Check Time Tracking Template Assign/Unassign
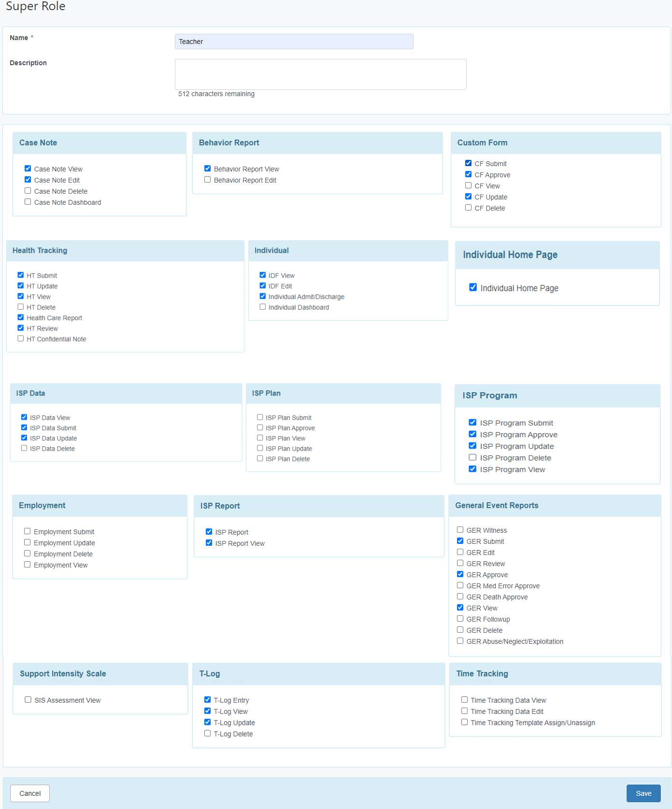This screenshot has width=672, height=809. click(x=464, y=722)
